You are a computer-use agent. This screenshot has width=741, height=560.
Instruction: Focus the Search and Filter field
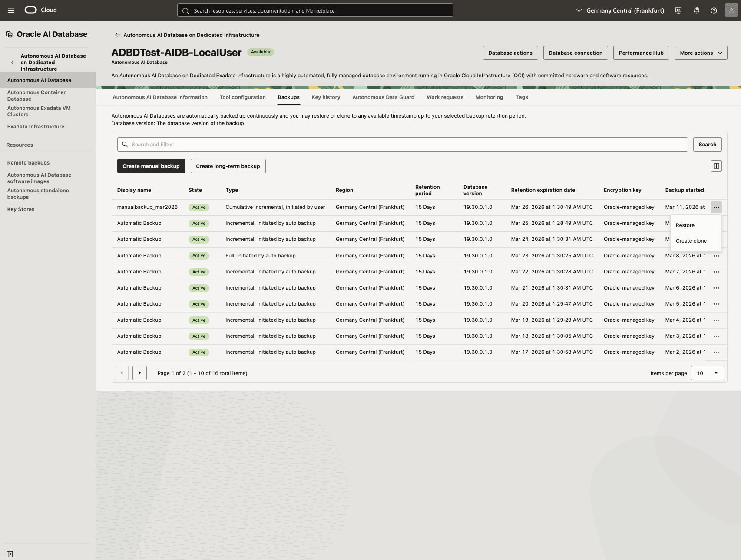pos(402,145)
